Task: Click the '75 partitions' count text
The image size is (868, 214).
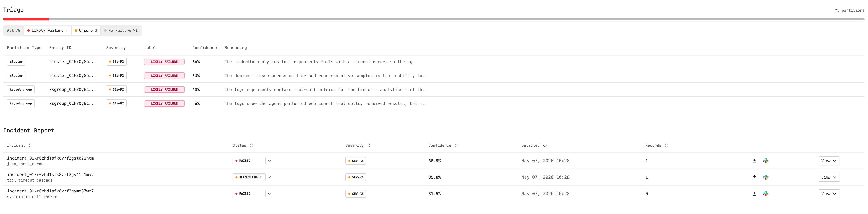Action: point(849,10)
